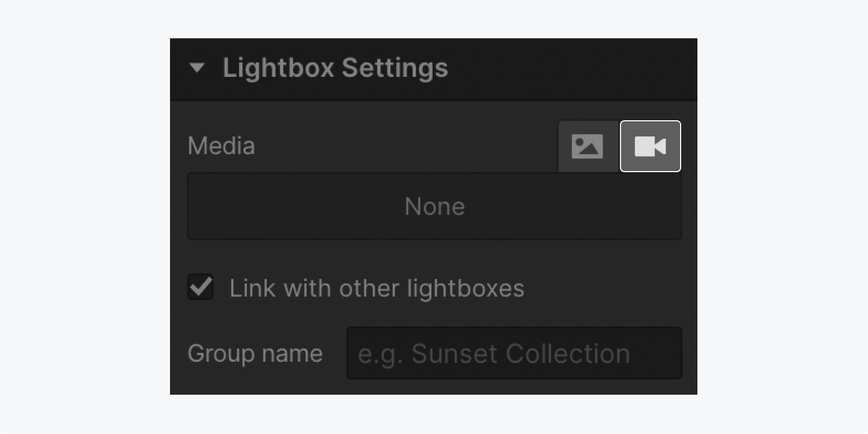Click the None media selection button
Image resolution: width=868 pixels, height=434 pixels.
point(435,206)
